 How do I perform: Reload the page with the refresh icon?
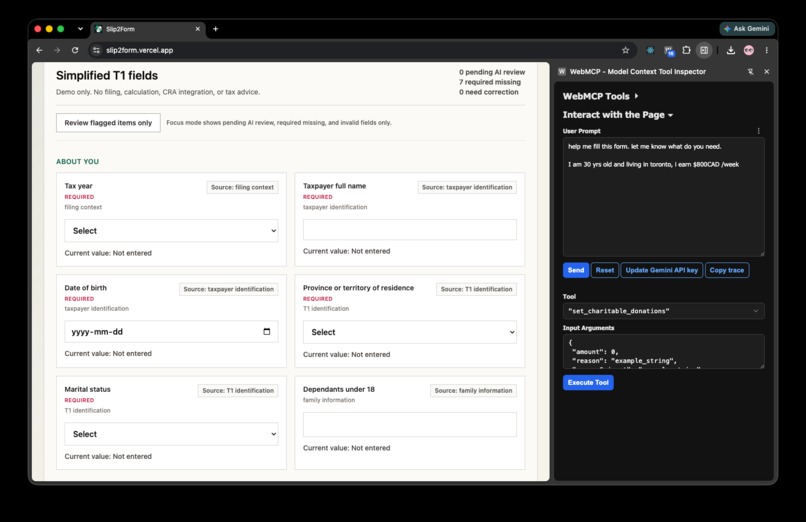[x=75, y=50]
